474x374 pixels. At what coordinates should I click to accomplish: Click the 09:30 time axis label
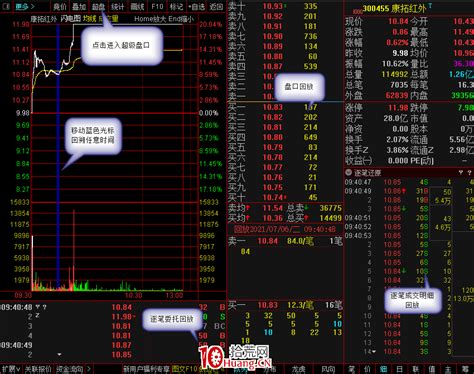tap(23, 295)
